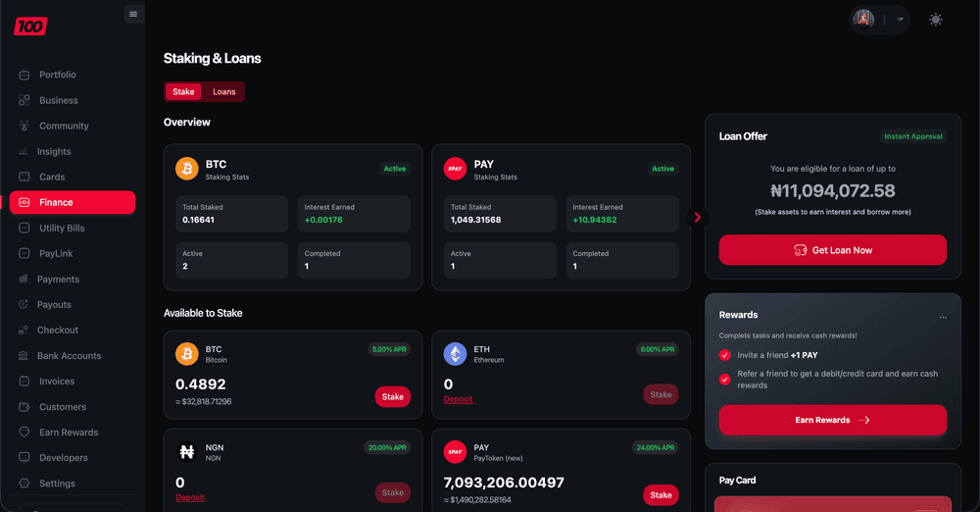Click BTC Interest Earned +0.00176
Image resolution: width=980 pixels, height=512 pixels.
[x=323, y=220]
